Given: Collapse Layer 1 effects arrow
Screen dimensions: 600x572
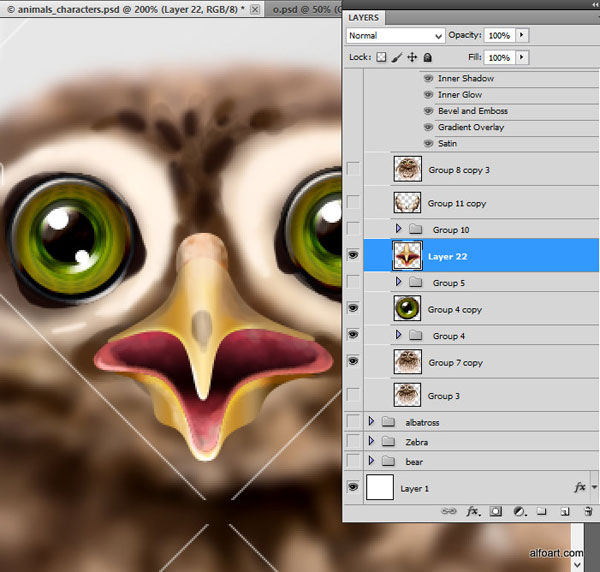Looking at the screenshot, I should coord(594,487).
